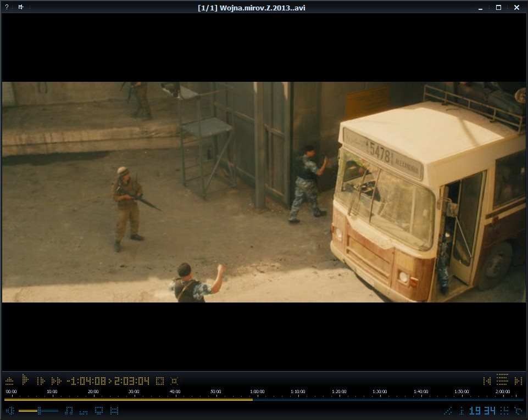This screenshot has width=528, height=420.
Task: Click the collapse-arrows icon beside fullscreen
Action: 174,381
